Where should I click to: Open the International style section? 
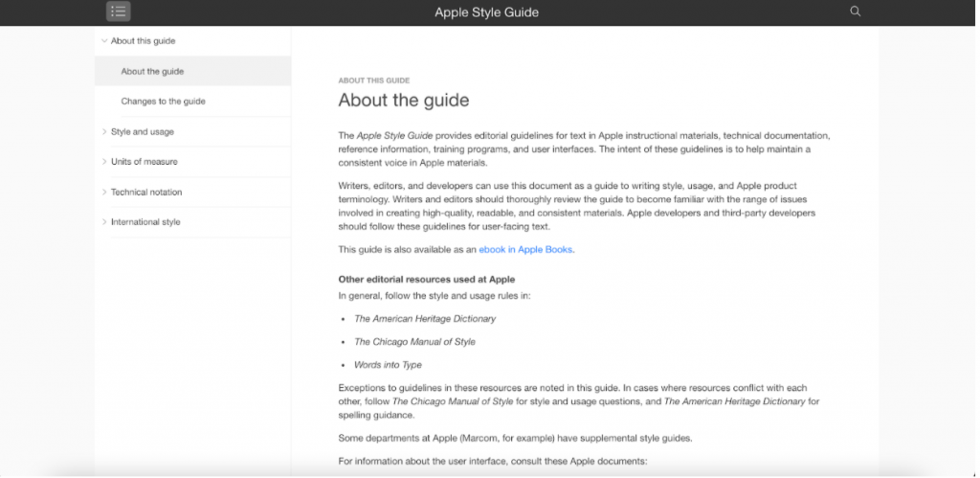[x=145, y=222]
